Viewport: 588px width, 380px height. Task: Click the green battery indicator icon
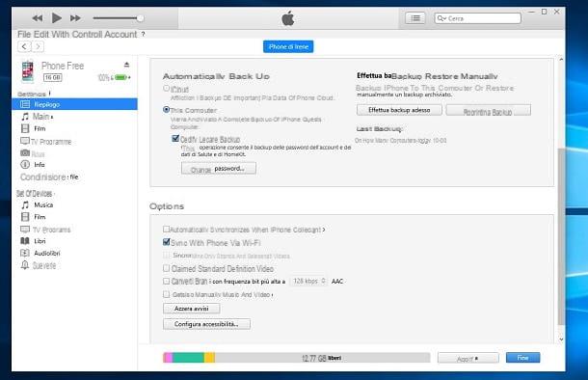point(121,77)
